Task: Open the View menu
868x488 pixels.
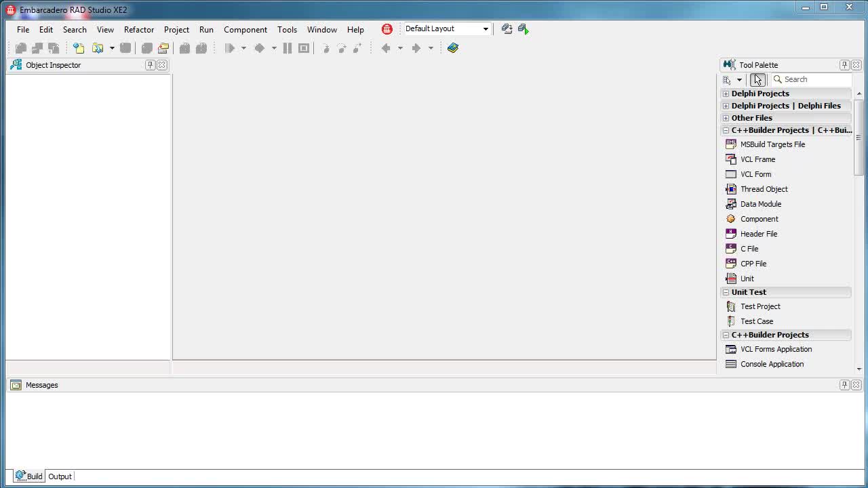Action: point(105,29)
